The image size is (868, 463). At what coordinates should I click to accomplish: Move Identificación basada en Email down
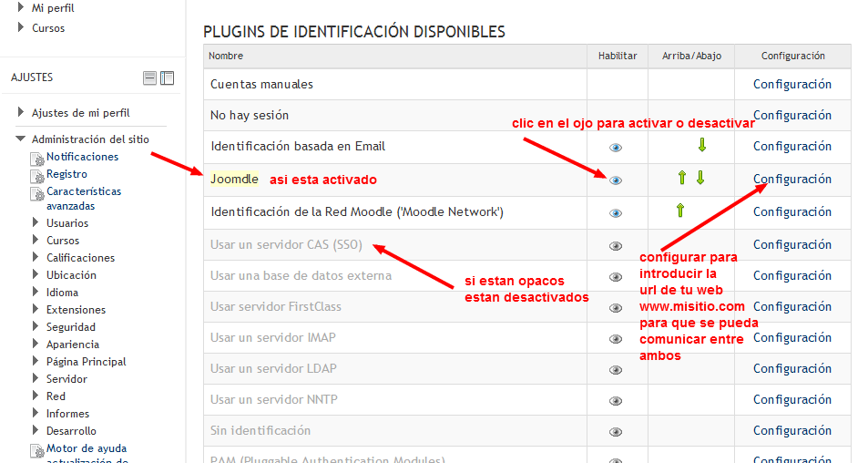click(701, 145)
